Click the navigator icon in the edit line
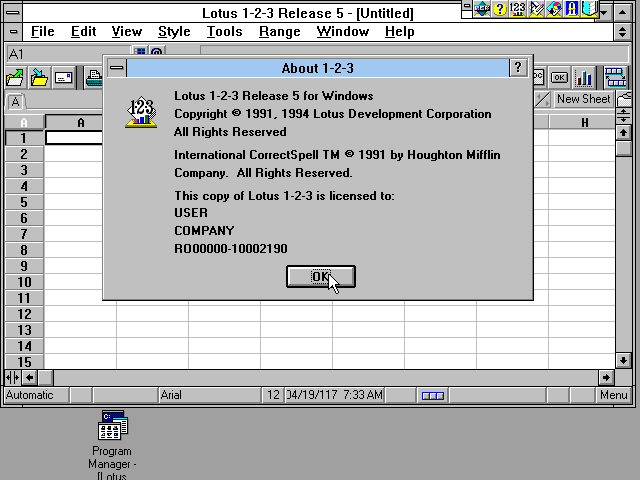This screenshot has width=640, height=480. click(140, 52)
